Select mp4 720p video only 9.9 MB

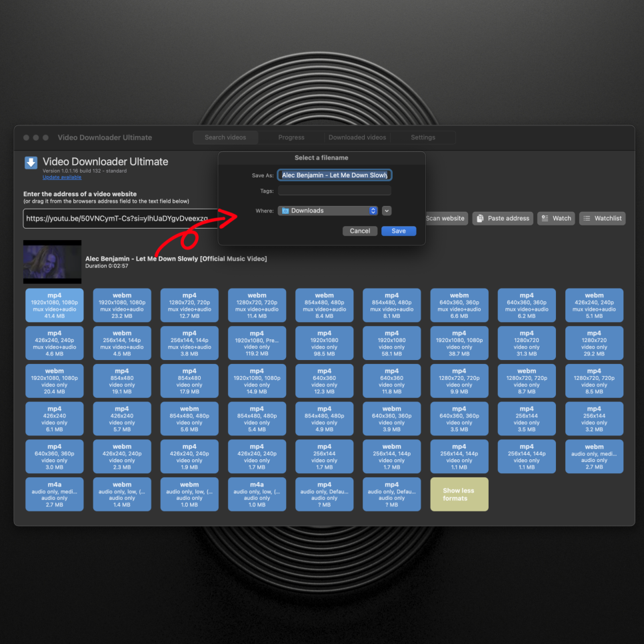coord(459,381)
